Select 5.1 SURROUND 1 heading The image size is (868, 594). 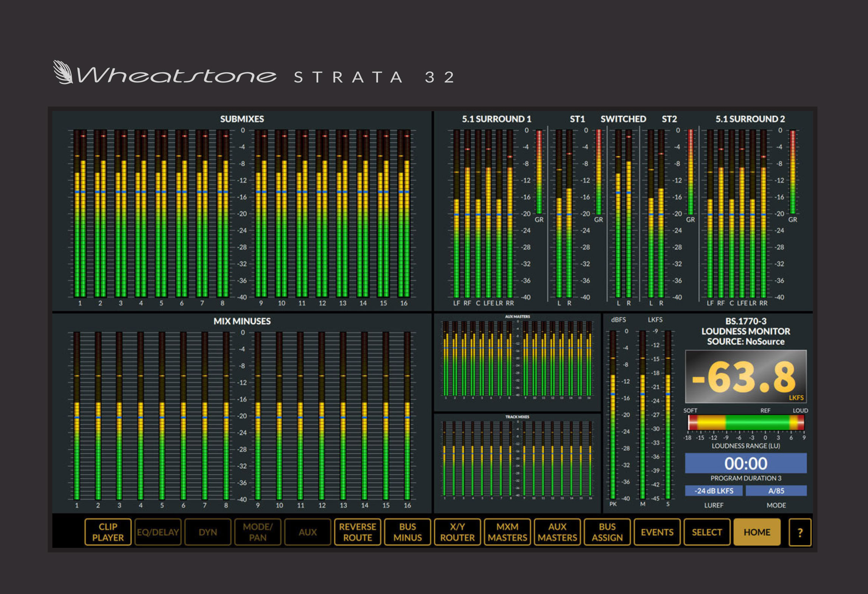pos(496,119)
